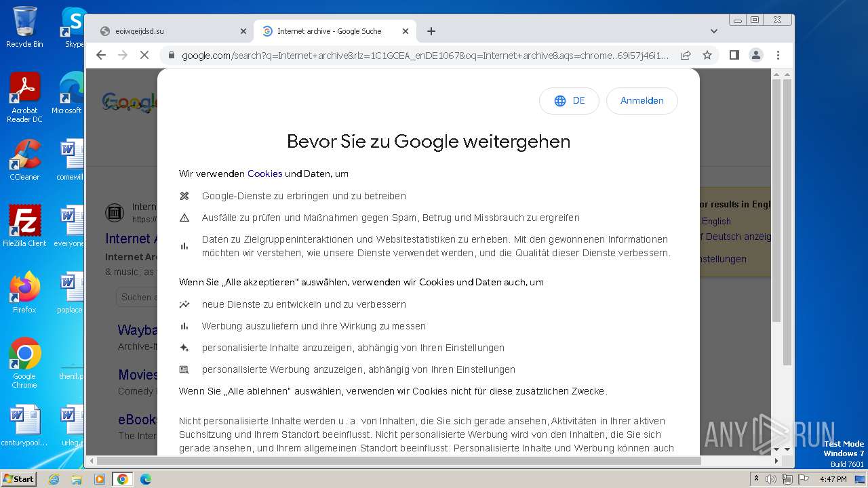Image resolution: width=868 pixels, height=488 pixels.
Task: Open Windows Start menu
Action: [18, 479]
